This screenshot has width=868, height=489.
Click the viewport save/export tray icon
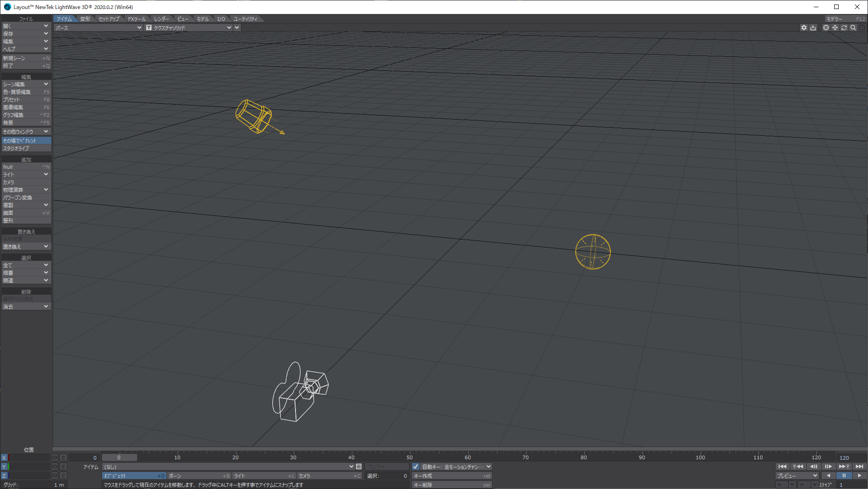(813, 28)
